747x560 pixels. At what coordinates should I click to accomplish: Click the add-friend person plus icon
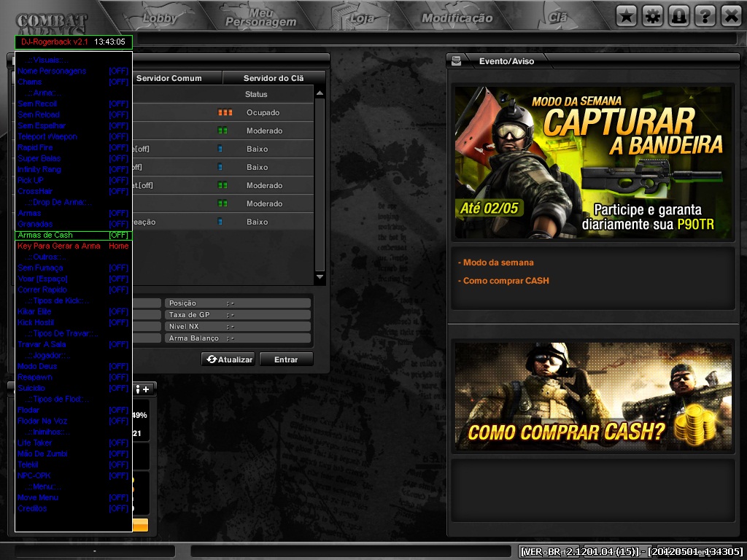pyautogui.click(x=142, y=389)
